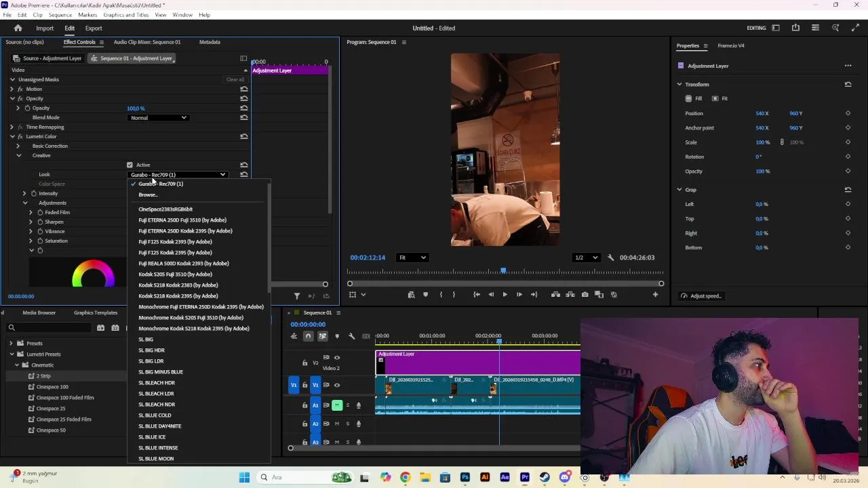Play the Program monitor video
The height and width of the screenshot is (488, 868).
coord(505,295)
